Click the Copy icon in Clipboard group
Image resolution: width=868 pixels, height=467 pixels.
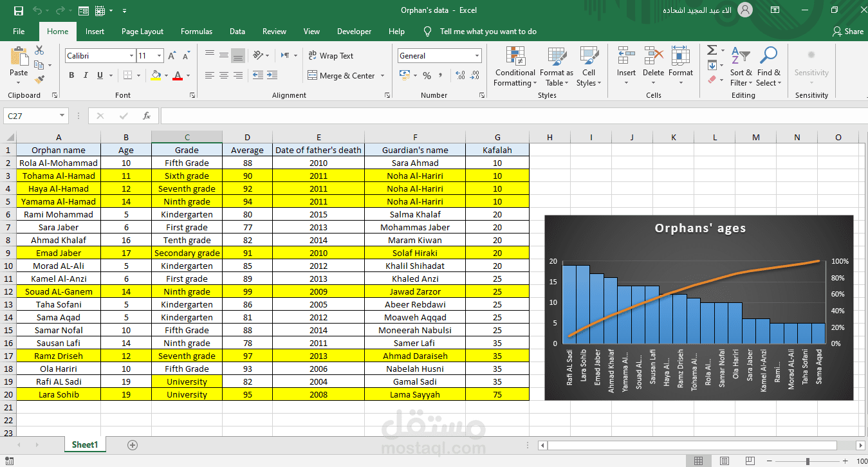click(39, 65)
